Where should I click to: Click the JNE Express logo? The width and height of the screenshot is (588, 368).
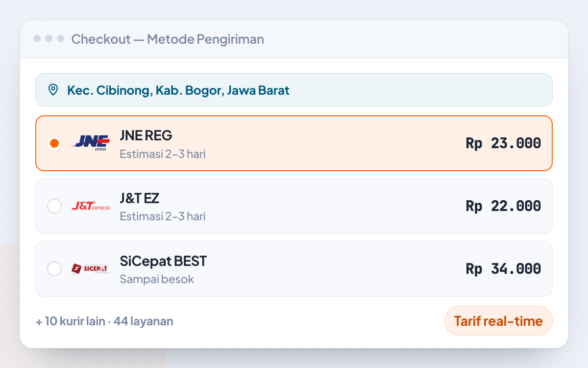tap(91, 143)
